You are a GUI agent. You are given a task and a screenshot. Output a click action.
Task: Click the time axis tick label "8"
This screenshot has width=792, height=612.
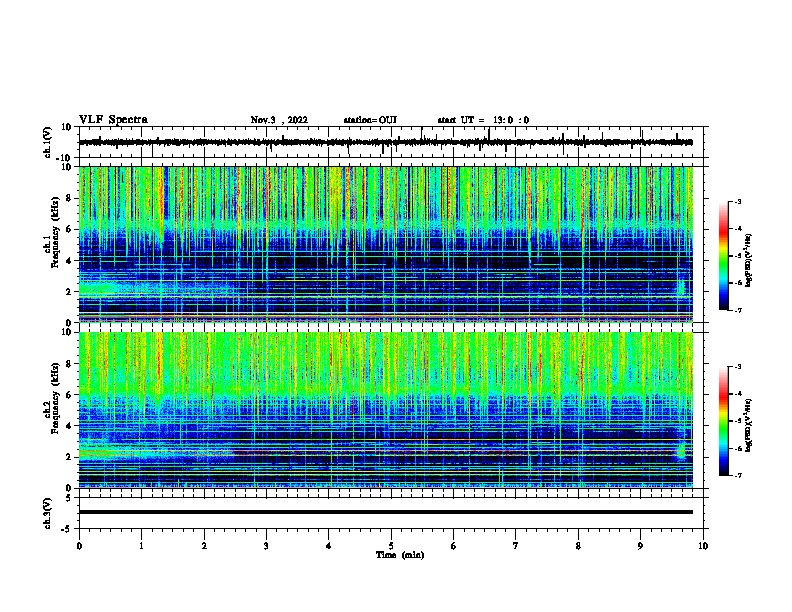tap(578, 546)
